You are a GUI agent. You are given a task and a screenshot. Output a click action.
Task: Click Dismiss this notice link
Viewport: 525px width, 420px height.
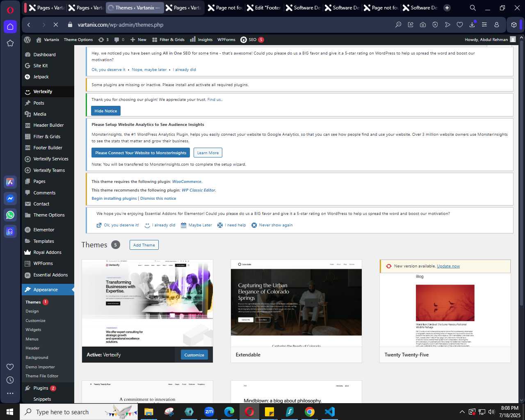(x=158, y=199)
